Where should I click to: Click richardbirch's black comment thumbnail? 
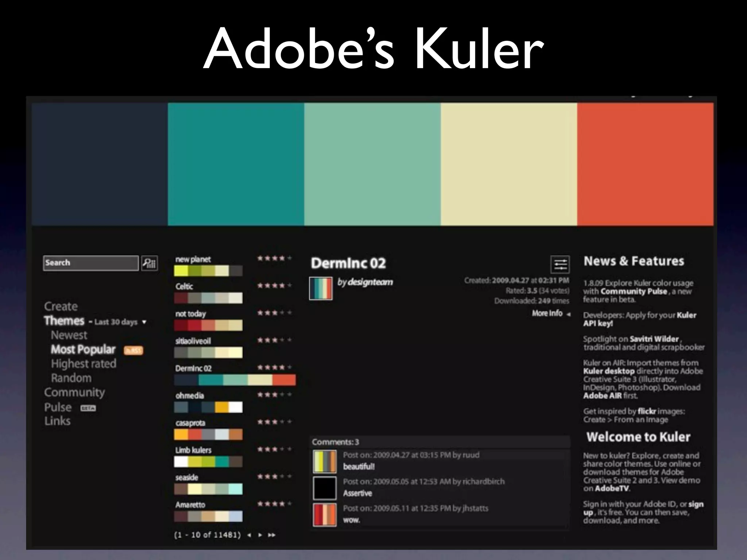325,488
